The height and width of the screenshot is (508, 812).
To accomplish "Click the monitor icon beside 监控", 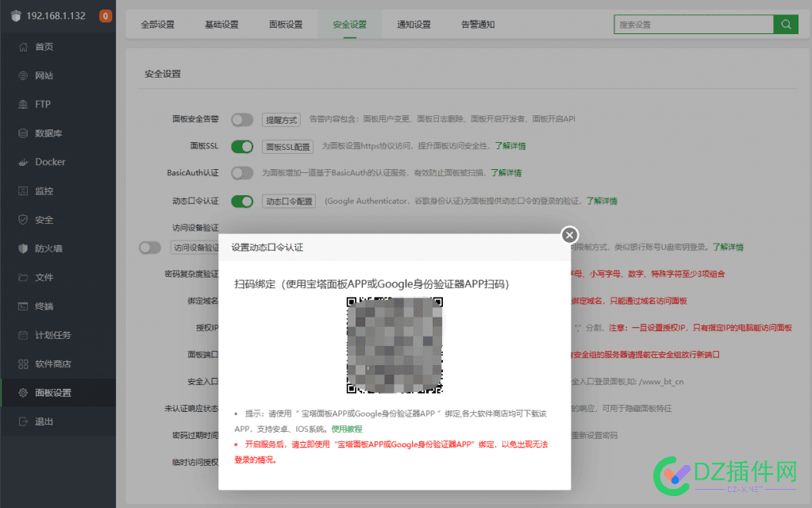I will pos(23,191).
